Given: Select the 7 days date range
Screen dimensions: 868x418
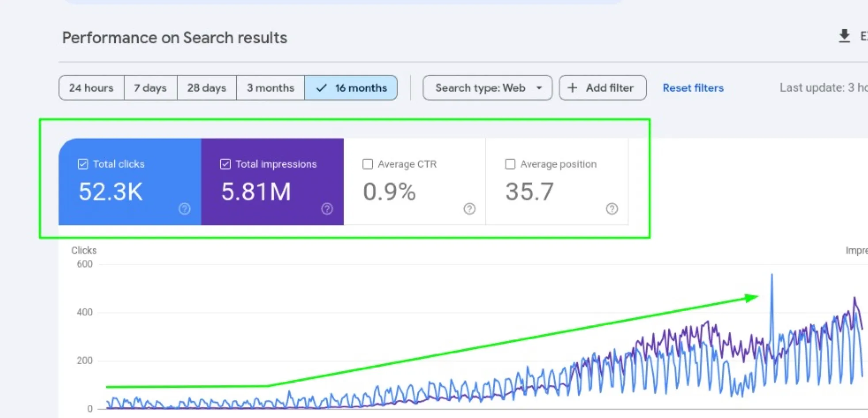Looking at the screenshot, I should click(x=151, y=88).
